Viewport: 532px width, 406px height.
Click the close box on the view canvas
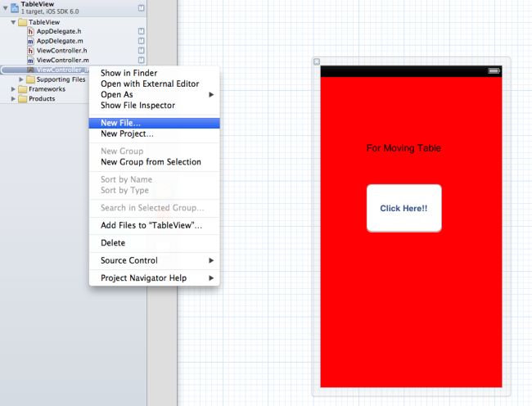(317, 61)
